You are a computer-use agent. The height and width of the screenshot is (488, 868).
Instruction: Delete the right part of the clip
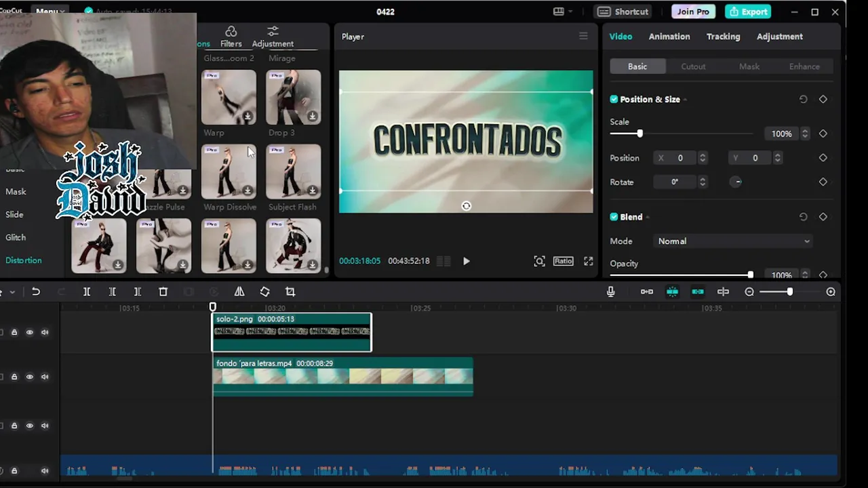point(138,291)
